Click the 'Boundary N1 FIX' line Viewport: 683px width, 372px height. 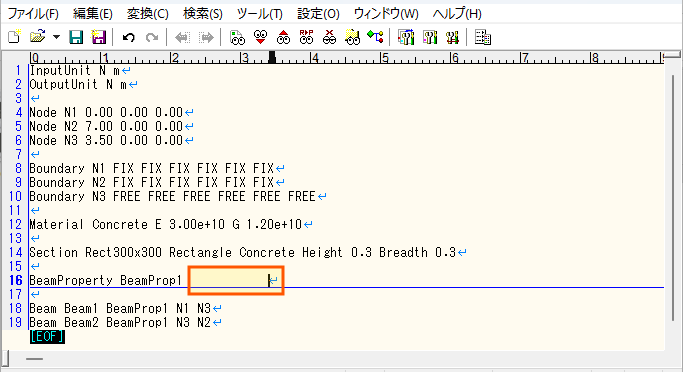(152, 168)
